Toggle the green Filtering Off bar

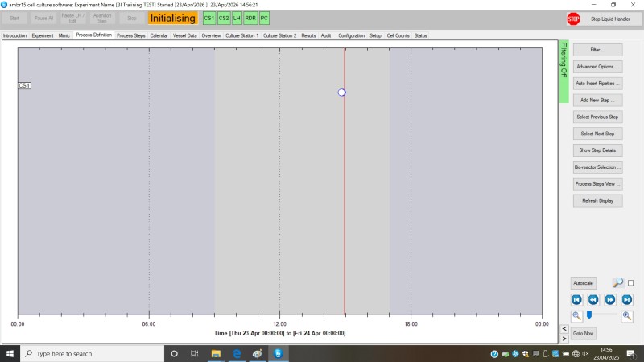pos(564,72)
